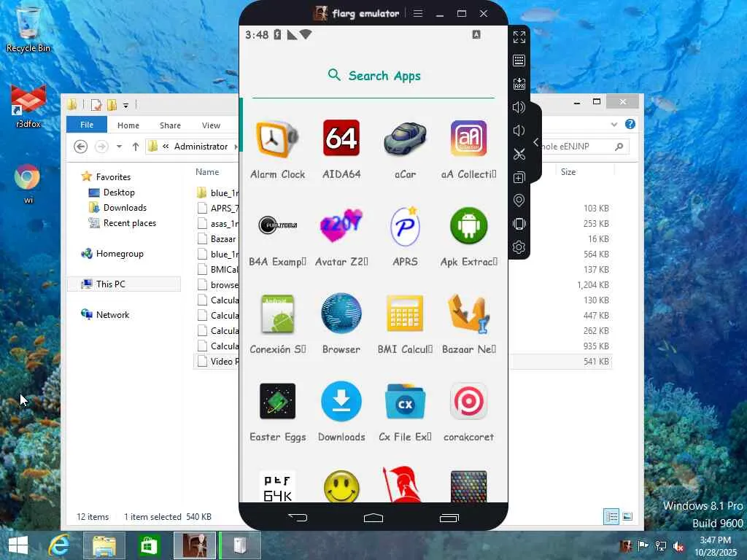747x560 pixels.
Task: Open the Apk Extractor app
Action: (x=469, y=226)
